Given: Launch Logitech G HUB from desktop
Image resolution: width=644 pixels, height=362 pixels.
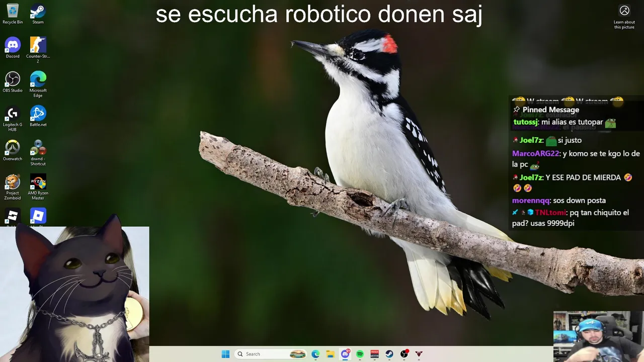Looking at the screenshot, I should click(x=13, y=118).
